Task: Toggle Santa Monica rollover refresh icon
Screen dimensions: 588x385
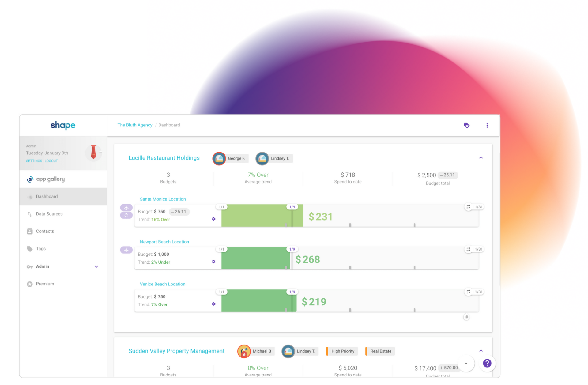Action: 126,215
